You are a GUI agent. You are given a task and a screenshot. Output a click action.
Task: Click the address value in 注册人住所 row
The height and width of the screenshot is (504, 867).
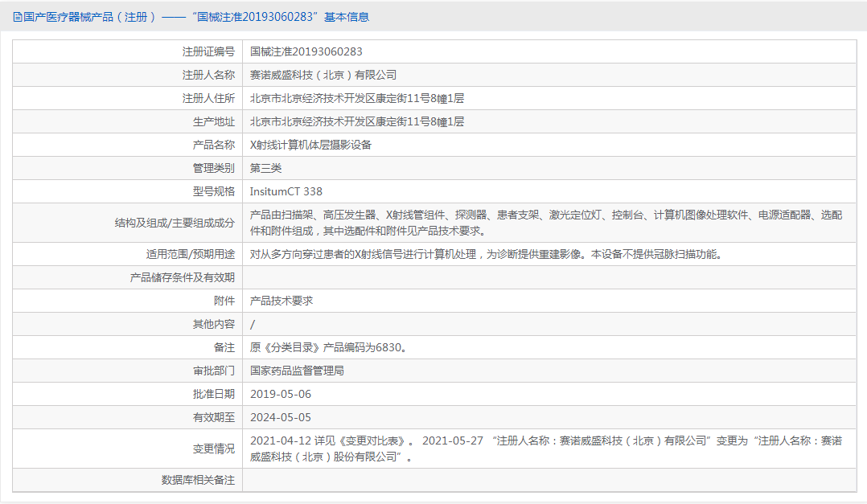point(356,98)
